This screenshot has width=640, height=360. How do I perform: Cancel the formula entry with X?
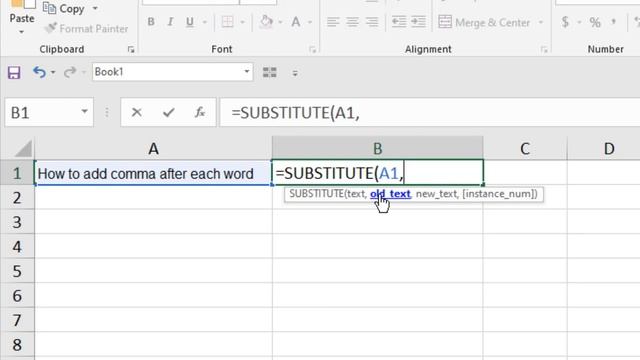tap(137, 112)
